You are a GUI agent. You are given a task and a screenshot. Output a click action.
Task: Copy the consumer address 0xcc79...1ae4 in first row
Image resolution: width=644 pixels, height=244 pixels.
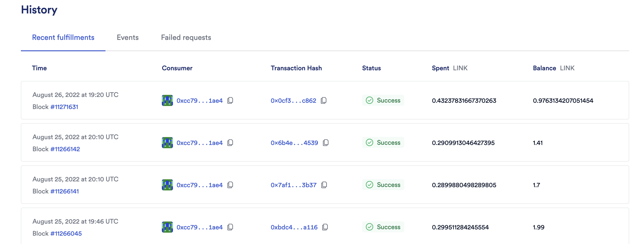pyautogui.click(x=230, y=100)
